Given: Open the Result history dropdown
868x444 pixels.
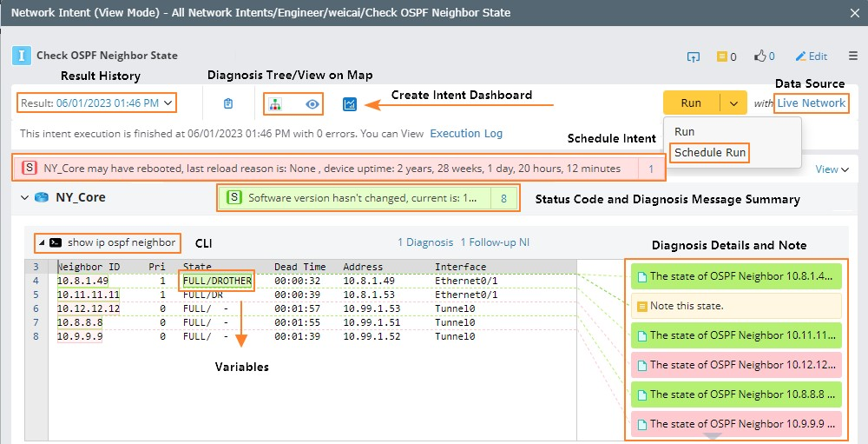Looking at the screenshot, I should 96,103.
